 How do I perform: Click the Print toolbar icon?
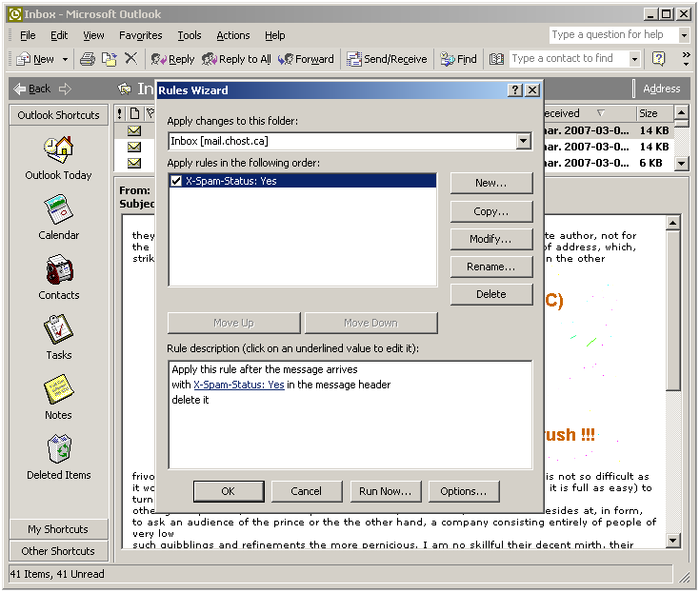pyautogui.click(x=88, y=59)
